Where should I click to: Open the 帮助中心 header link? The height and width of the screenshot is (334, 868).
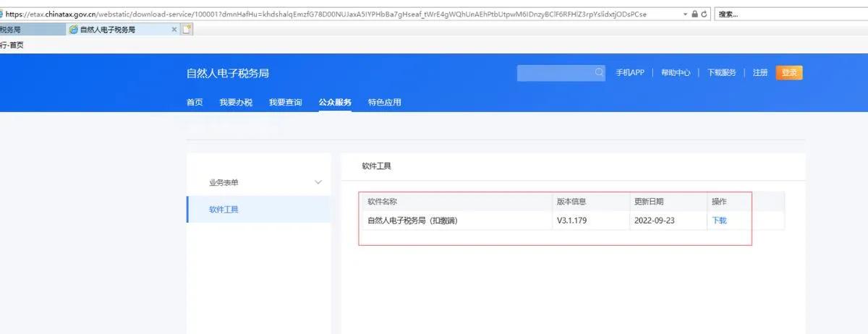coord(676,72)
